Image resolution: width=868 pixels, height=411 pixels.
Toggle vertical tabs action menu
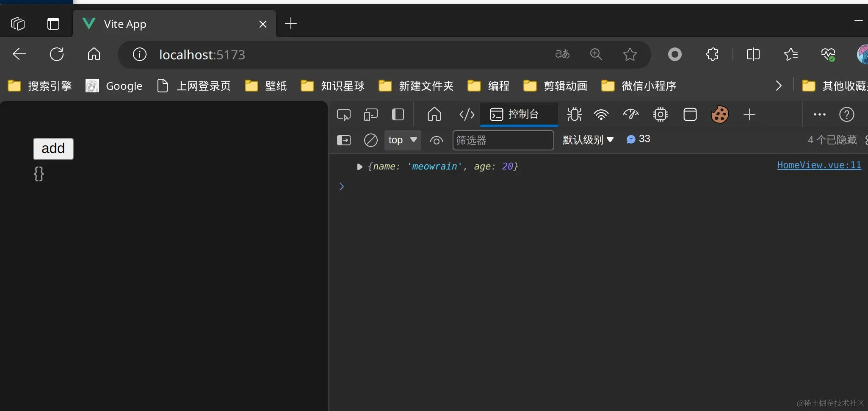click(53, 24)
